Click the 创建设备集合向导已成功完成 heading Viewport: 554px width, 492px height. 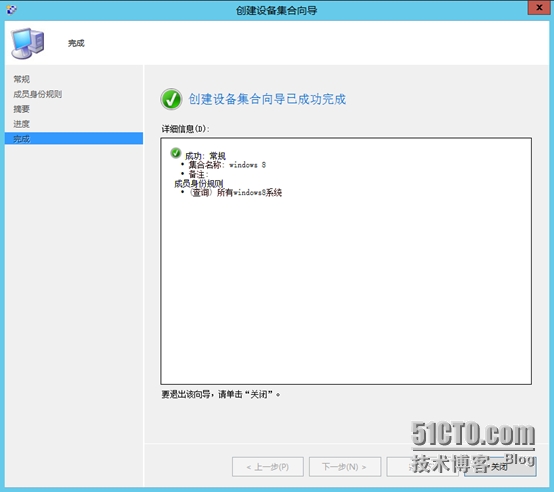[267, 99]
